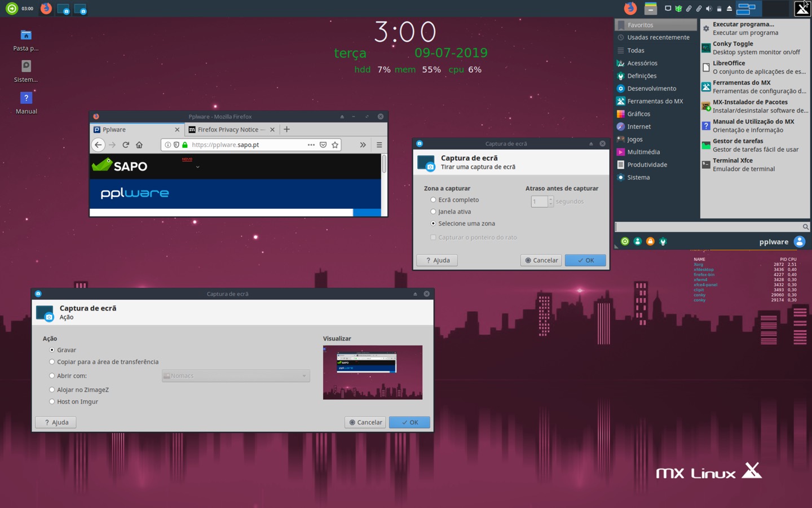Click the tracking protection shield in Firefox
This screenshot has width=812, height=508.
[177, 144]
